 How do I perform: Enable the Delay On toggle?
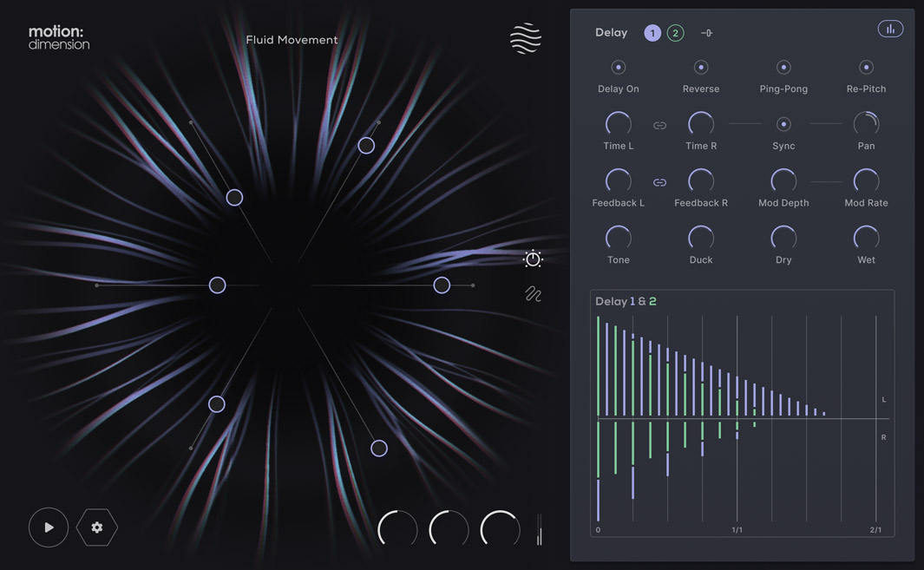point(618,67)
